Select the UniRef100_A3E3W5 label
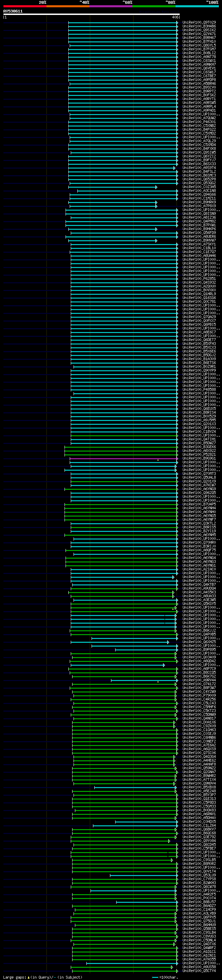222x980 pixels. (199, 600)
